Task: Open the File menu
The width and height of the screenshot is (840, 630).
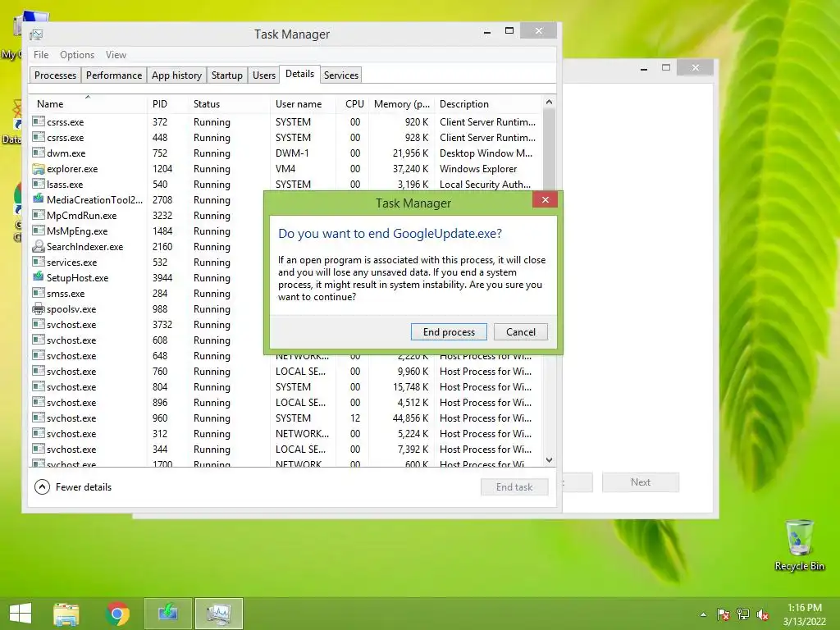Action: click(41, 55)
